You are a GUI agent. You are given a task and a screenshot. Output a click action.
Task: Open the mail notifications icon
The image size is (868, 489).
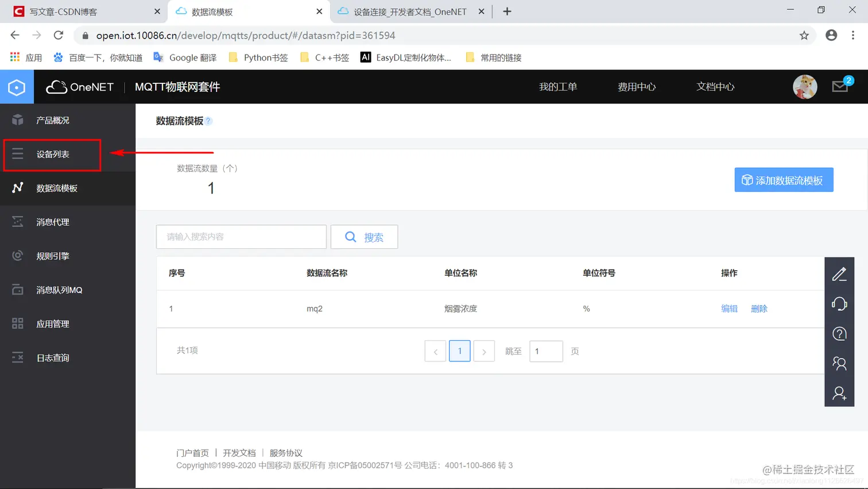[840, 86]
